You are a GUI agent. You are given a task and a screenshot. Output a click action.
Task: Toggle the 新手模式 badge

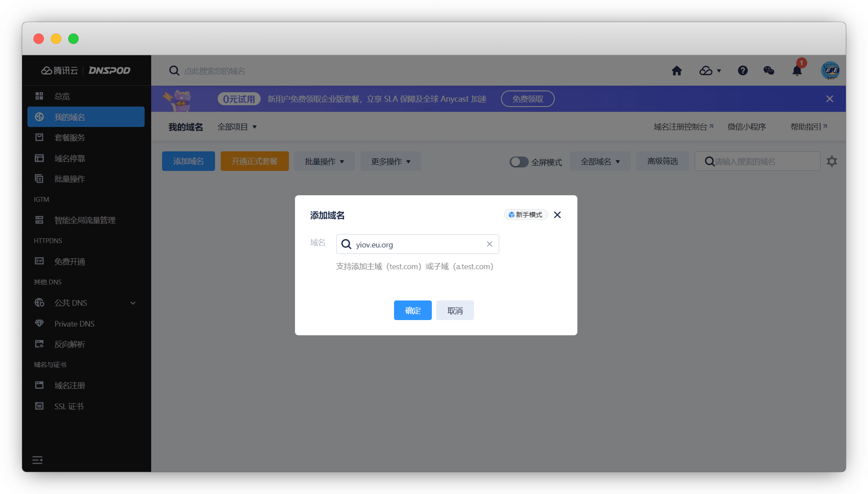coord(526,215)
